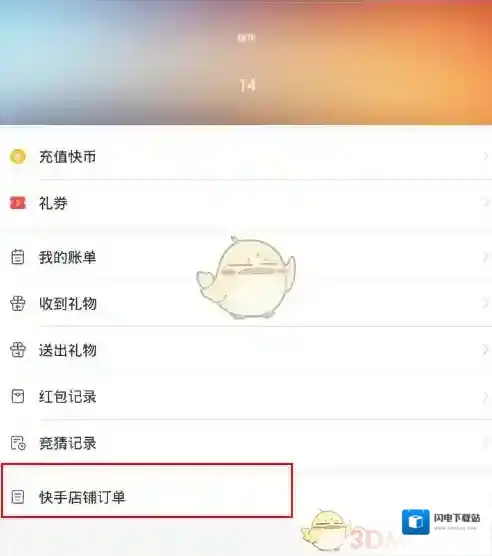Tap the guess record icon for 竞猜记录

pyautogui.click(x=18, y=443)
